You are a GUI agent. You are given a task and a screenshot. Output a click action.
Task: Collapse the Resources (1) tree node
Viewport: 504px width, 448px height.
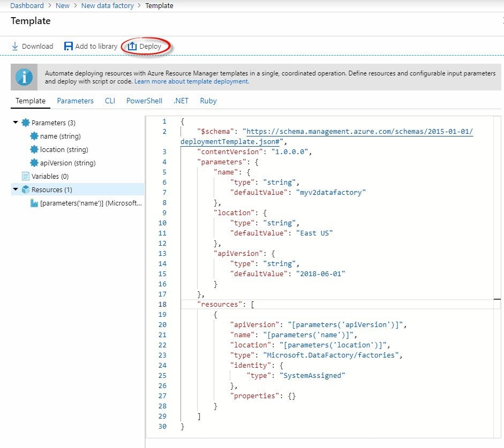[16, 189]
